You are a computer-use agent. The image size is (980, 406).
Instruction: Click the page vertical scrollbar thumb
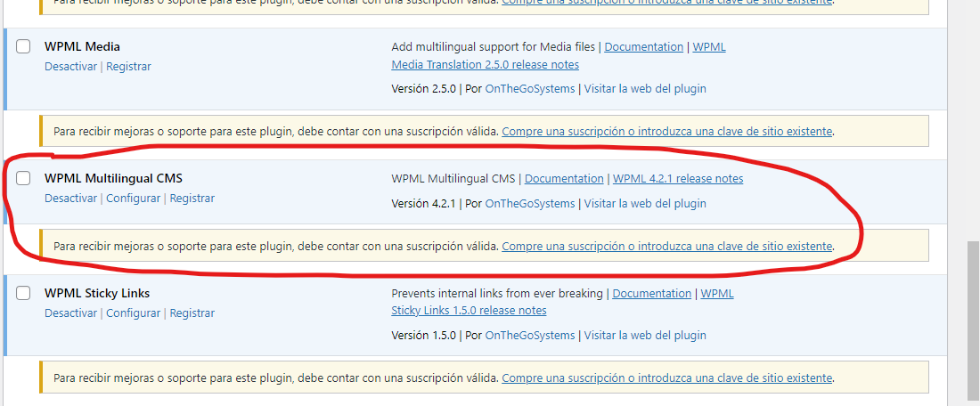(974, 321)
